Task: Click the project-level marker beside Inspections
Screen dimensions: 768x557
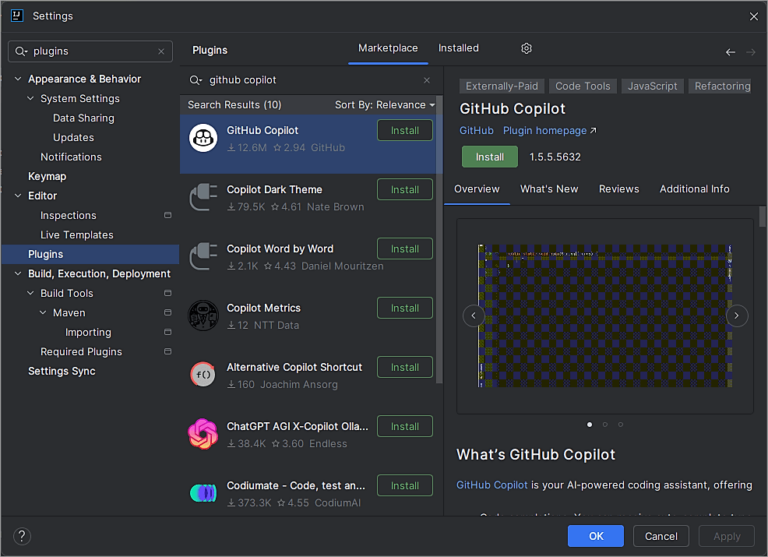Action: tap(168, 215)
